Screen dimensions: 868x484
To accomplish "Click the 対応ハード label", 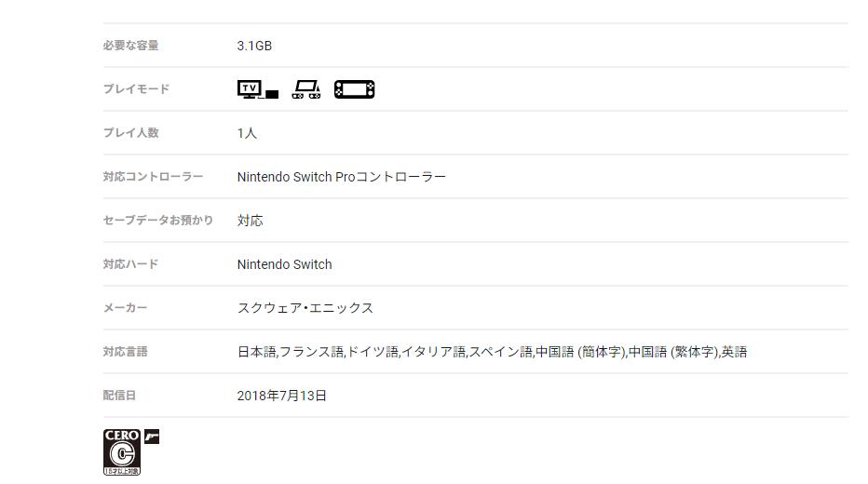I will 131,264.
